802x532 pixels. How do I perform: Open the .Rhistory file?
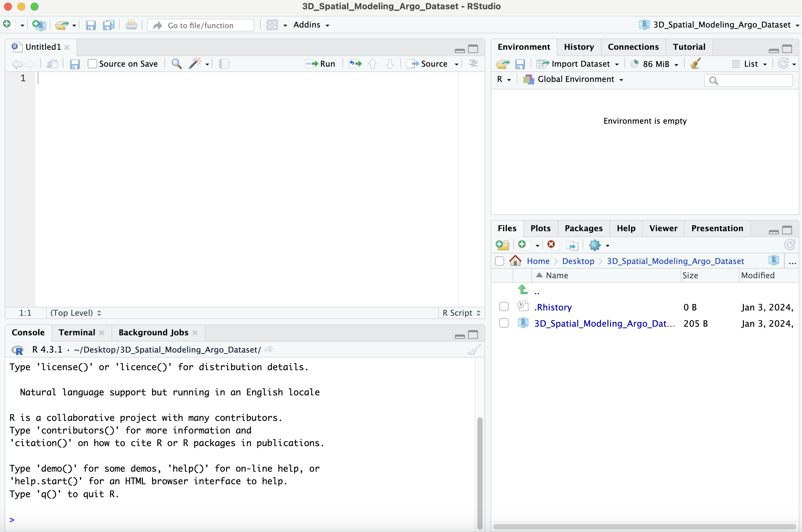(553, 307)
